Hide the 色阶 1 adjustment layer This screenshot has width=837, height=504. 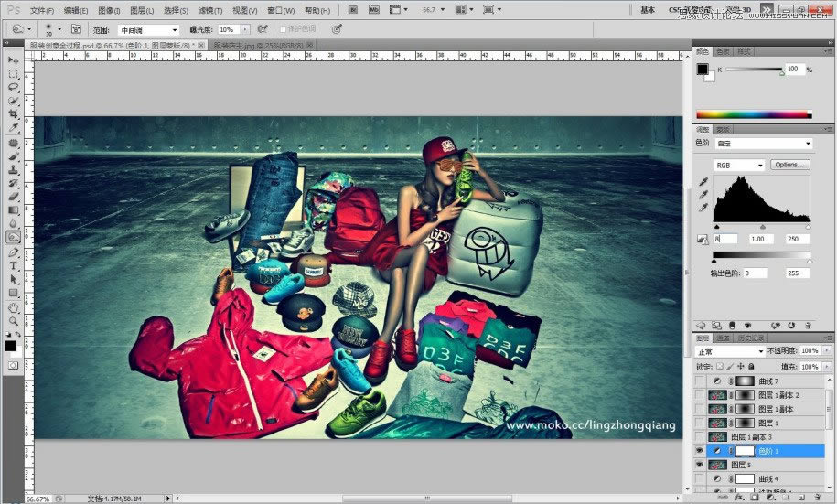[x=701, y=451]
